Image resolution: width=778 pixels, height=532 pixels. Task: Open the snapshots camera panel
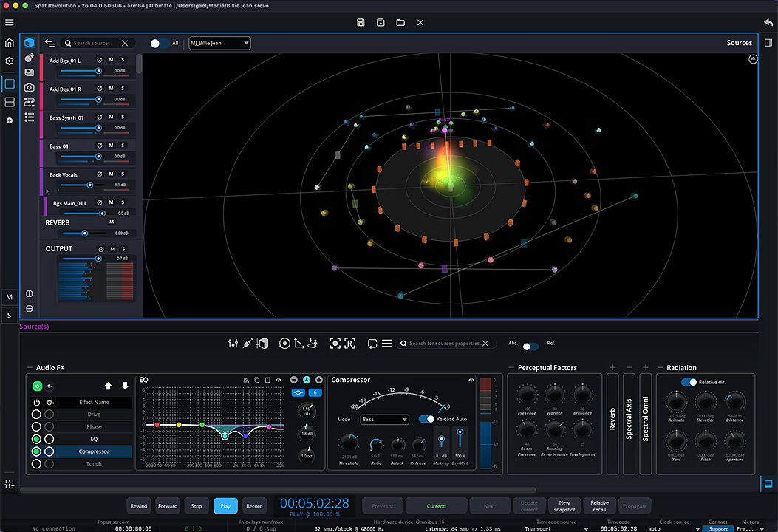tap(29, 87)
